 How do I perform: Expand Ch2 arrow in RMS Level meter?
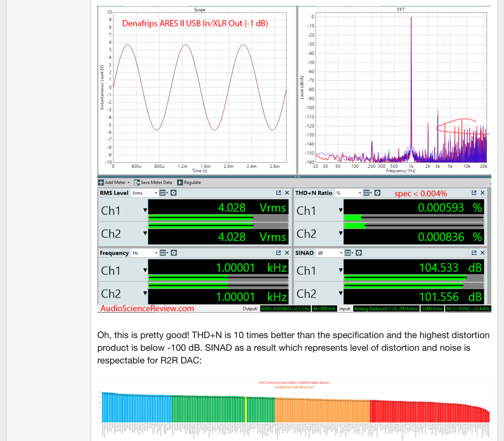(145, 234)
